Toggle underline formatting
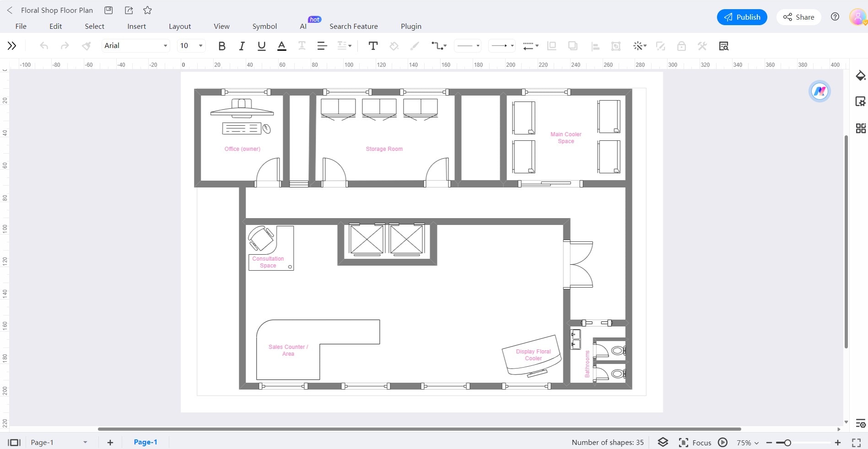The image size is (868, 449). tap(262, 46)
